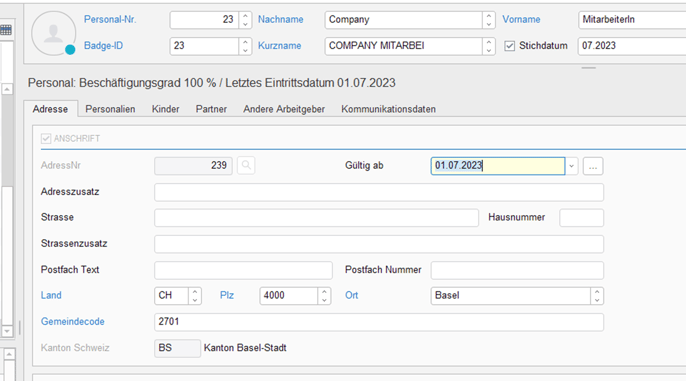Image resolution: width=686 pixels, height=381 pixels.
Task: Click the left sidebar scroll up arrow
Action: (7, 89)
